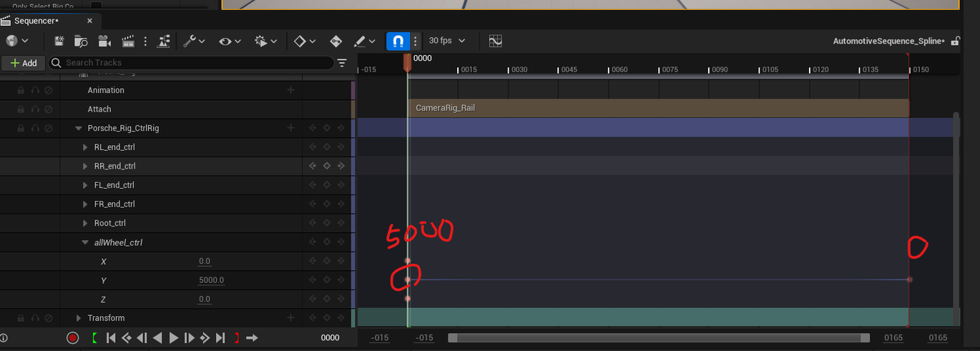Screen dimensions: 980x351
Task: Click plus icon on Porsche_Rig_CtrlRig track
Action: point(290,128)
